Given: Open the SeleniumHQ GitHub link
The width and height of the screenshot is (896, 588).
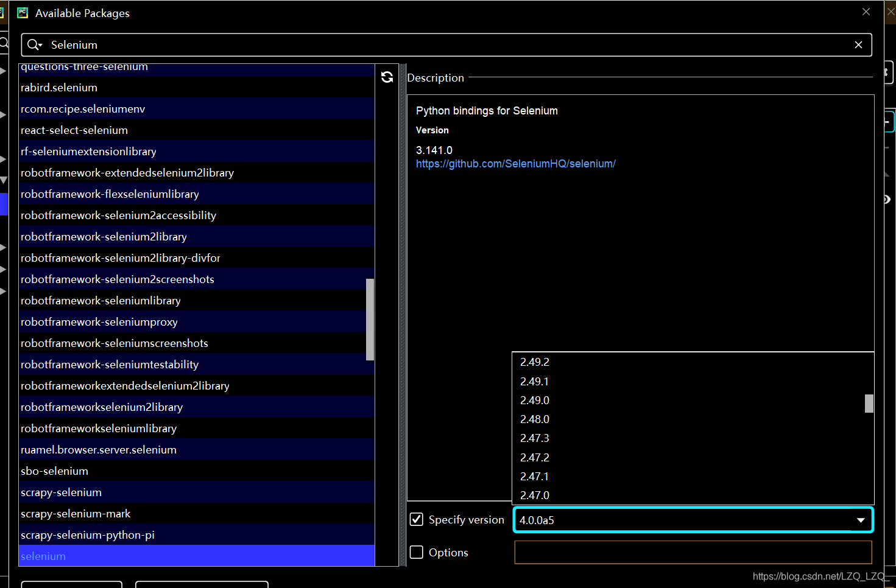Looking at the screenshot, I should [515, 164].
